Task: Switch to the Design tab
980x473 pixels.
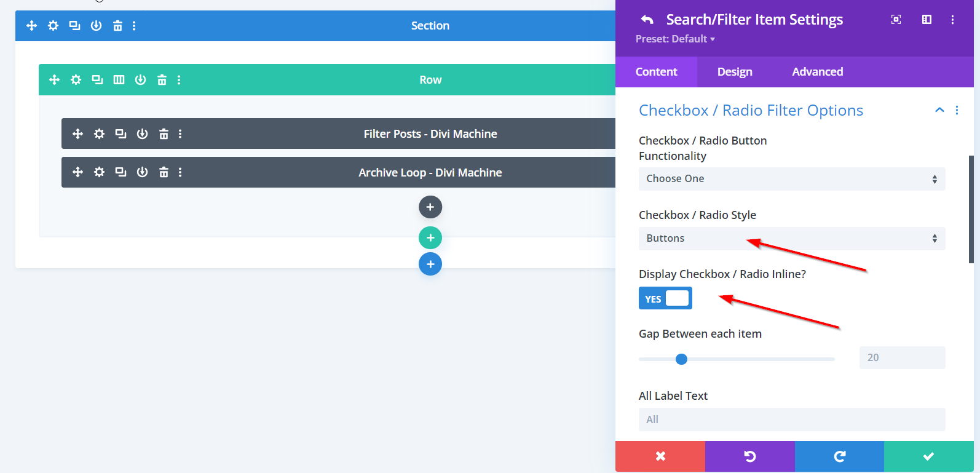Action: click(735, 72)
